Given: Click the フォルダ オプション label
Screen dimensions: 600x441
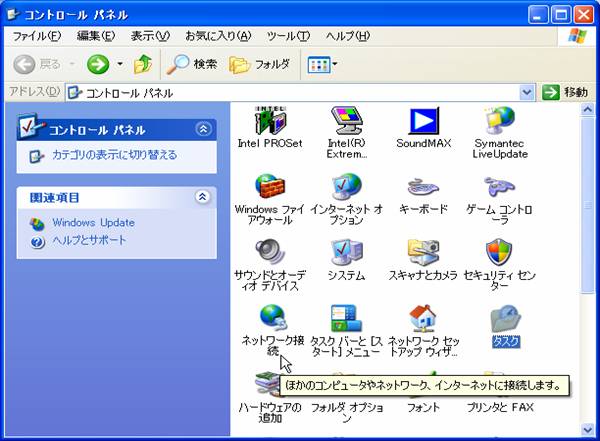Looking at the screenshot, I should tap(347, 412).
